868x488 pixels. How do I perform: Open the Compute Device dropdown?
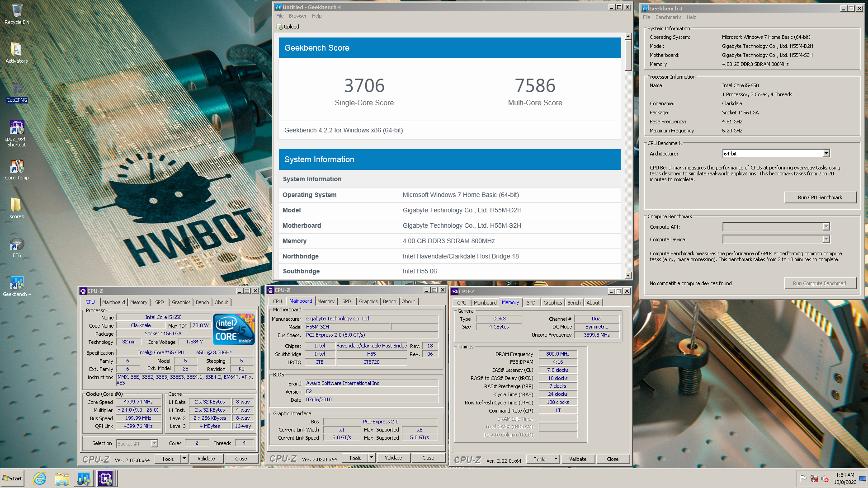click(x=826, y=239)
